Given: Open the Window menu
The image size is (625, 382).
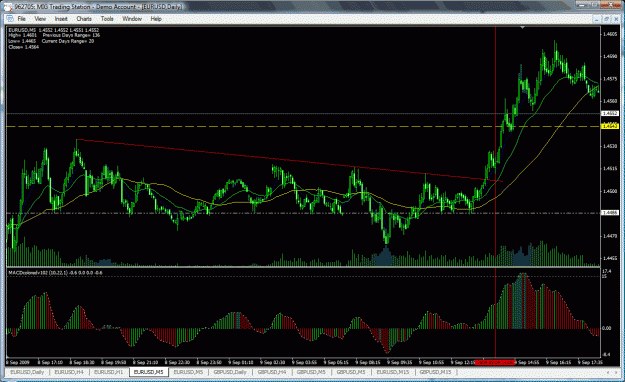Looking at the screenshot, I should [x=132, y=19].
